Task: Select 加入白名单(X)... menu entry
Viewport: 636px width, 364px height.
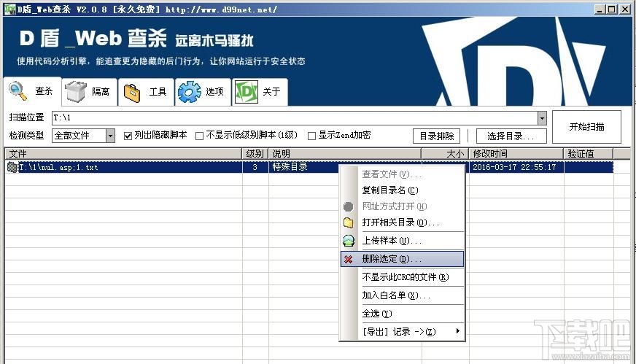Action: [x=402, y=295]
